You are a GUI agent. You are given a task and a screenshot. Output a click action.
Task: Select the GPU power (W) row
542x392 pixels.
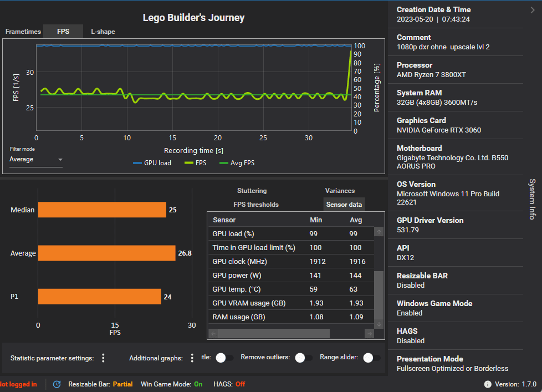[291, 275]
